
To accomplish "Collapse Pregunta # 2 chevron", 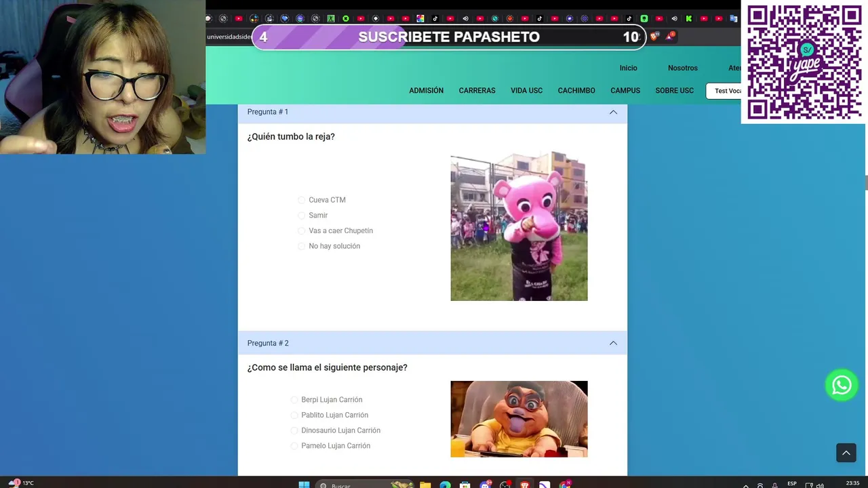I will coord(613,343).
